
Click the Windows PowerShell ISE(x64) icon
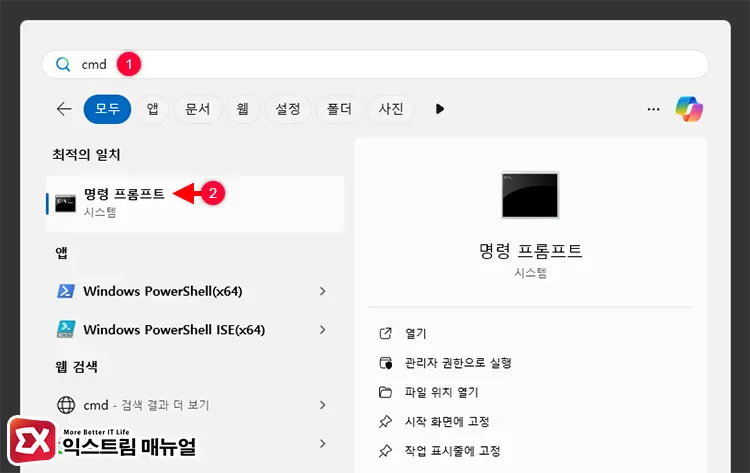[x=66, y=330]
